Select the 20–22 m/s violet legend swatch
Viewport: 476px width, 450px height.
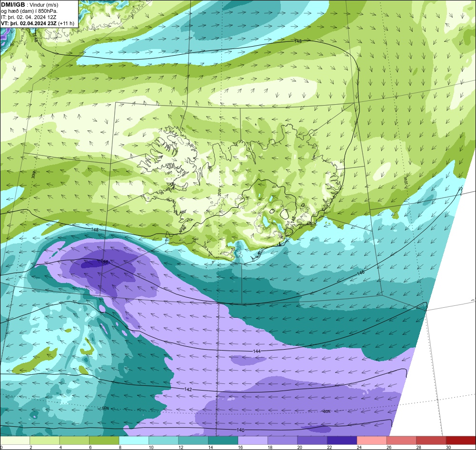(312, 440)
